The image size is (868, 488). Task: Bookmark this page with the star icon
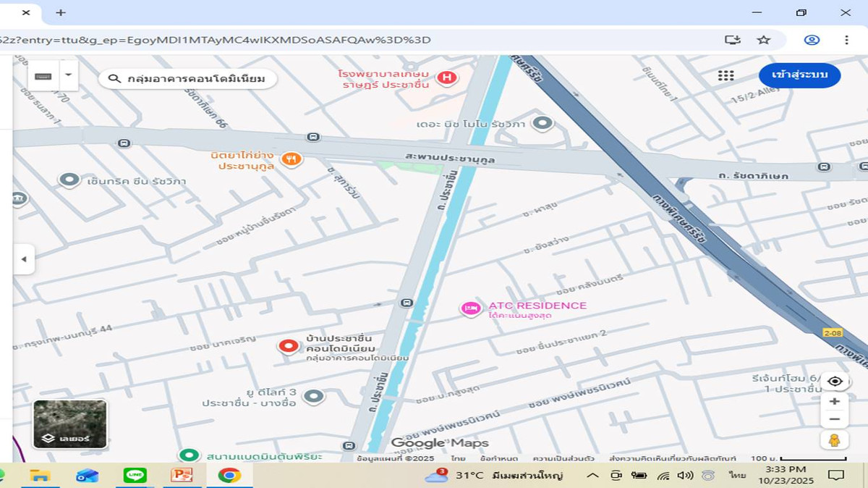[764, 40]
